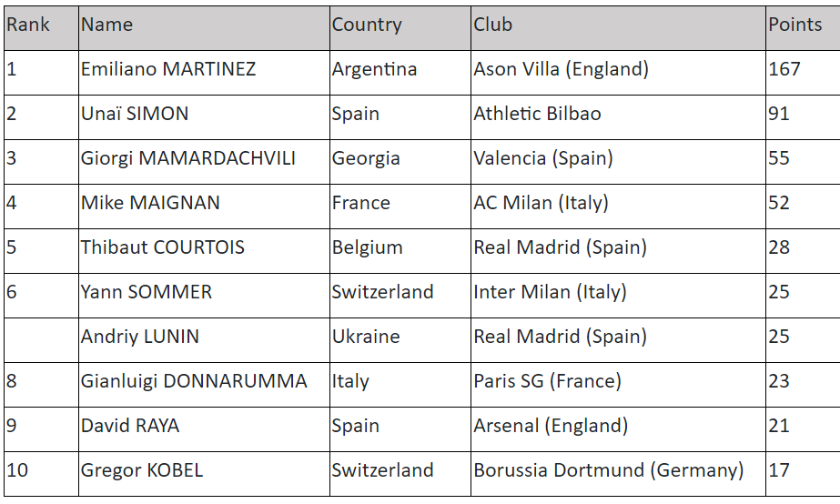Click the Name column header
This screenshot has height=504, width=840.
(x=107, y=25)
